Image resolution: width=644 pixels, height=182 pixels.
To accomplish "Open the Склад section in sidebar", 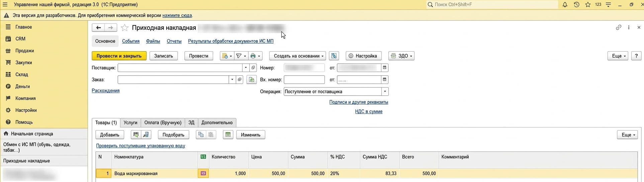I will pos(21,75).
